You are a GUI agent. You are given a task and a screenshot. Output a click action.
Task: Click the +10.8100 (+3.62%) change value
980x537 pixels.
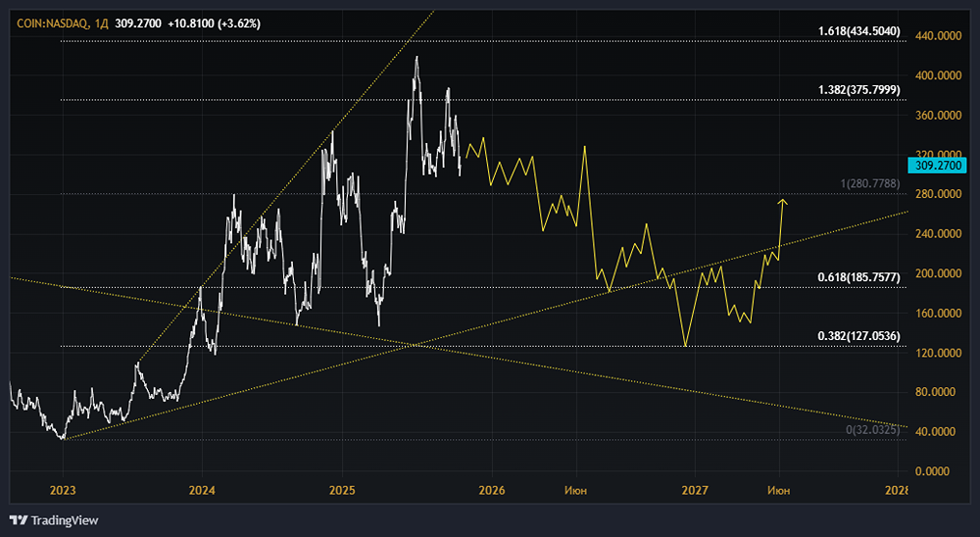pyautogui.click(x=215, y=24)
